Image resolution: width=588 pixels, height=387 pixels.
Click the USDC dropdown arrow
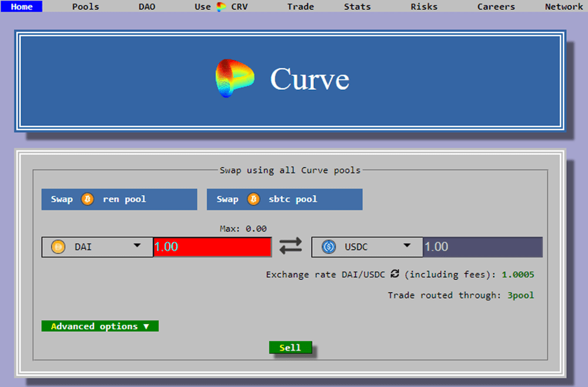(x=407, y=245)
